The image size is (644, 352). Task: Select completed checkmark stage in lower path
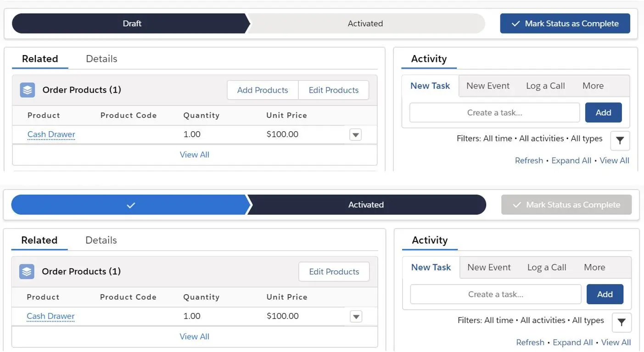click(x=130, y=205)
